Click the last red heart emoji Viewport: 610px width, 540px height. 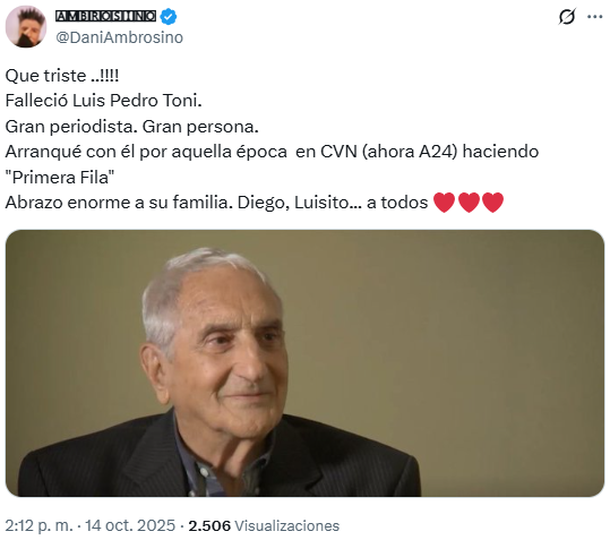click(492, 203)
